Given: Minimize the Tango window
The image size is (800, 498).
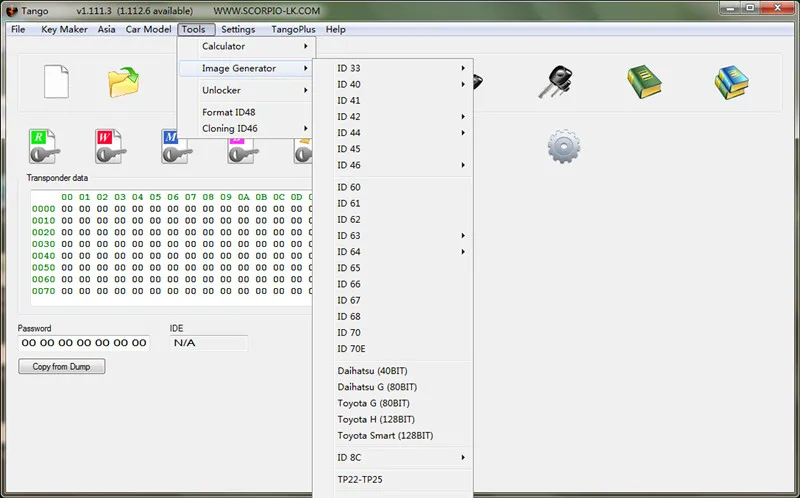Looking at the screenshot, I should pos(730,9).
